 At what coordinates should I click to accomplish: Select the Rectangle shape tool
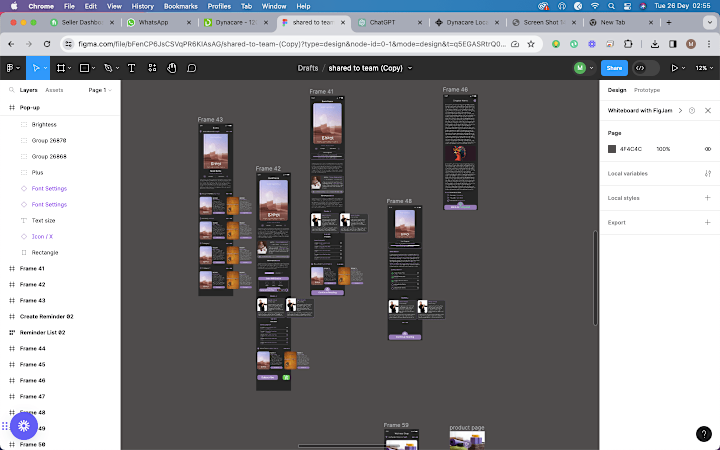[x=84, y=68]
